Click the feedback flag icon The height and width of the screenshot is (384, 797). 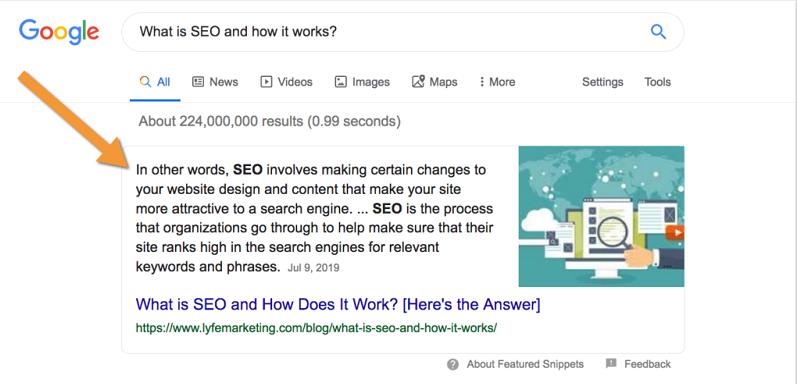click(611, 364)
